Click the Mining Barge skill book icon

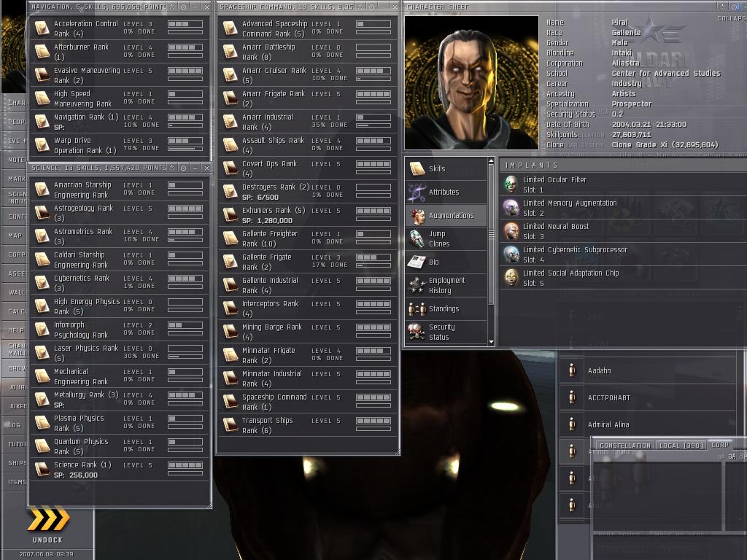(231, 332)
